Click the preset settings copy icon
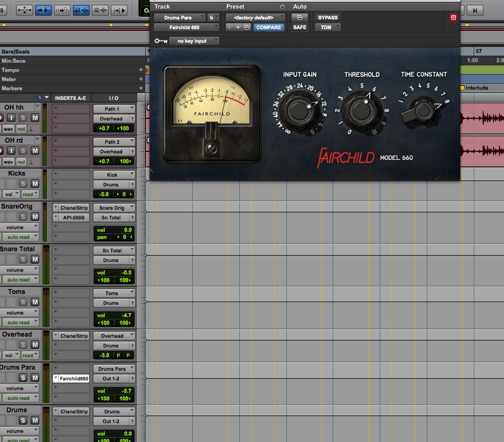Viewport: 504px width, 442px height. (247, 28)
